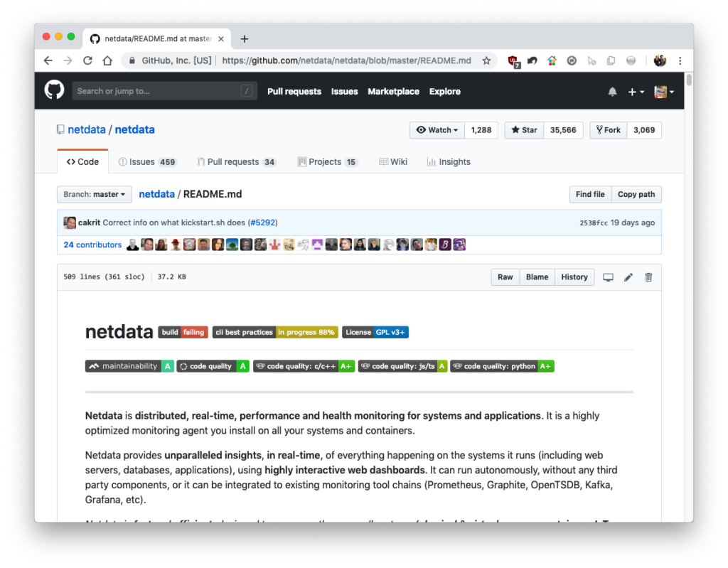Star the netdata repository
728x568 pixels.
pos(524,130)
